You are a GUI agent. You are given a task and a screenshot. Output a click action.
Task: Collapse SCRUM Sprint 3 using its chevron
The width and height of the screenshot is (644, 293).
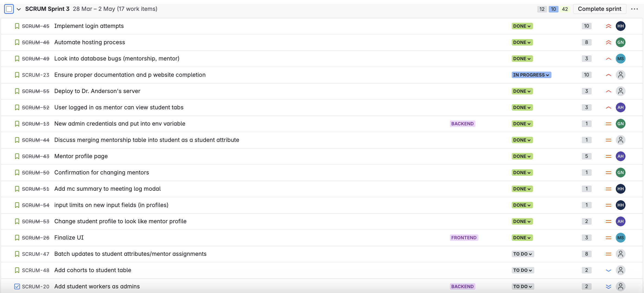pyautogui.click(x=18, y=9)
